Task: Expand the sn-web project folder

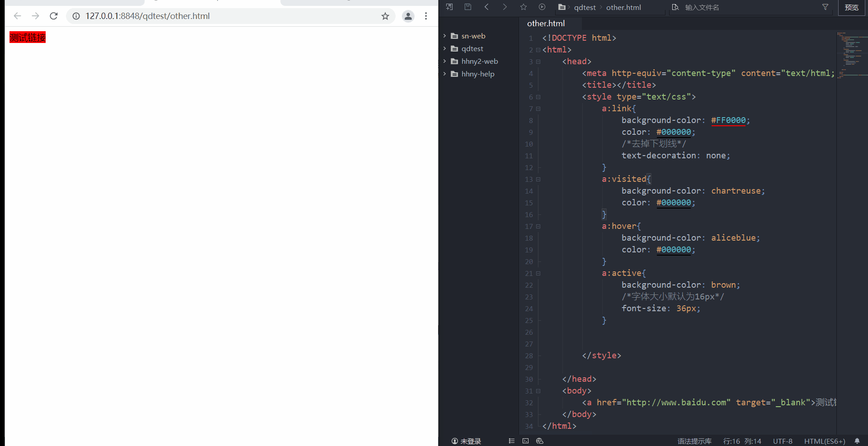Action: (x=445, y=36)
